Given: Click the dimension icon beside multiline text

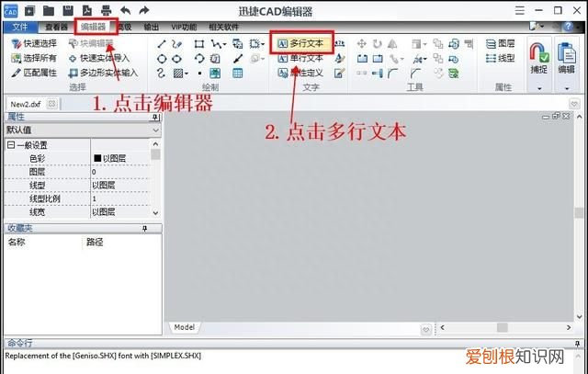Looking at the screenshot, I should click(x=339, y=43).
